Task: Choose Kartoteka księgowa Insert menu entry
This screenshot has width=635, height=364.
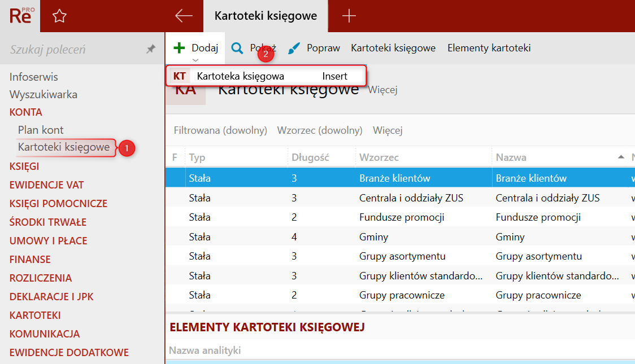Action: (266, 76)
